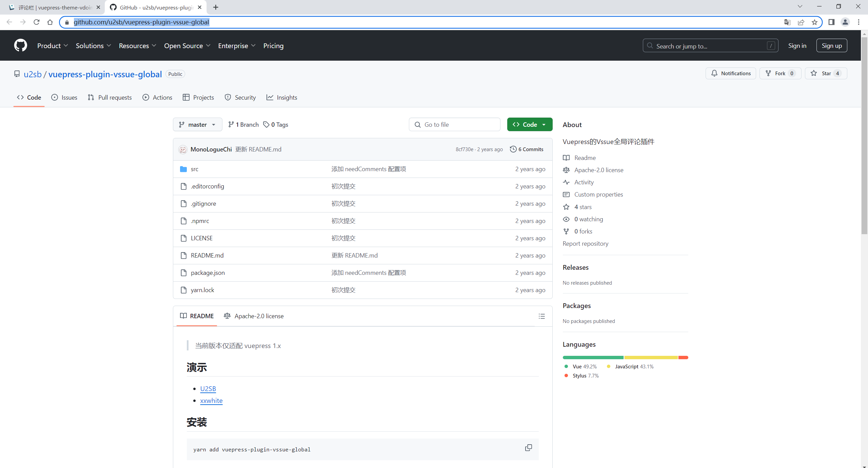Expand the Resources menu
The image size is (868, 468).
(137, 46)
